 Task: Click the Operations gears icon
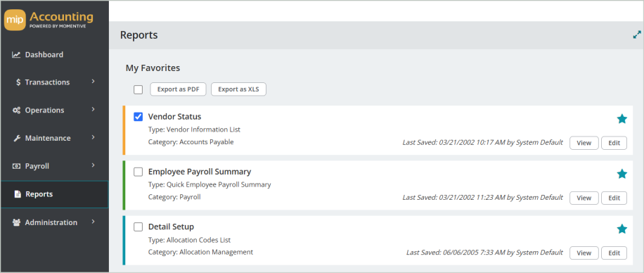click(x=16, y=110)
